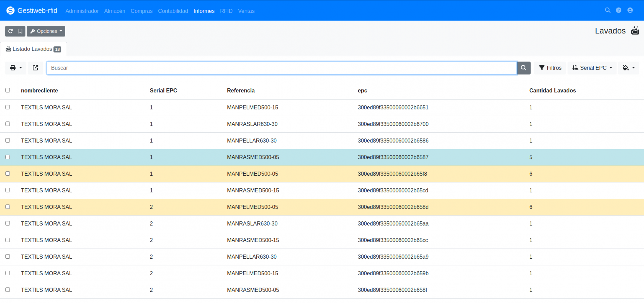
Task: Click reference MANPELLAR630-30 with epc ending 6586
Action: tap(252, 141)
